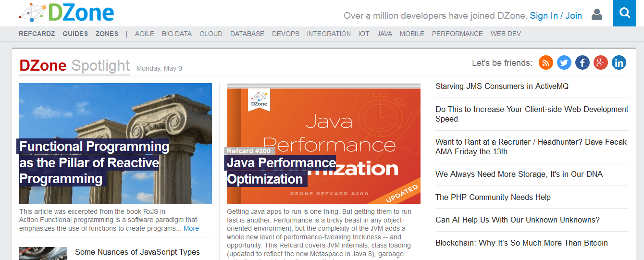Viewport: 644px width, 260px height.
Task: Click the Google Plus icon
Action: pyautogui.click(x=601, y=62)
